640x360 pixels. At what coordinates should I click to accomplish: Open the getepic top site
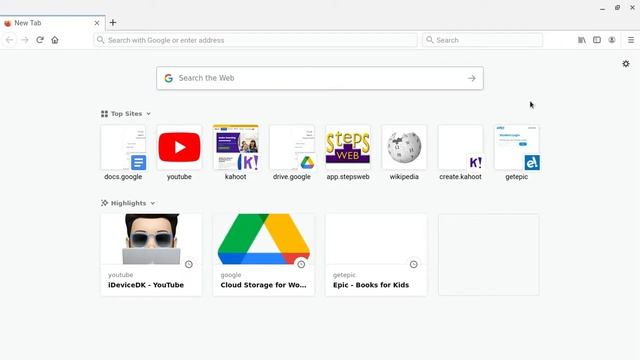(x=517, y=153)
